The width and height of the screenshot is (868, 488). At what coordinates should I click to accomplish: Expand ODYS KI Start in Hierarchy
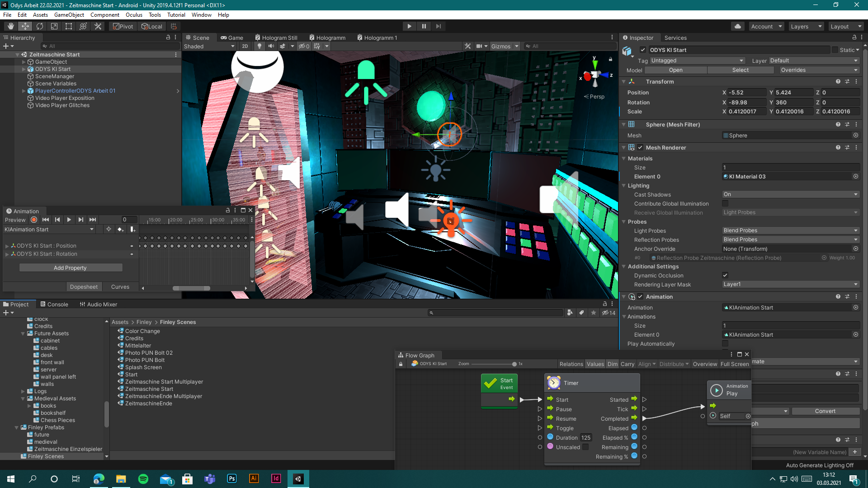[x=24, y=69]
